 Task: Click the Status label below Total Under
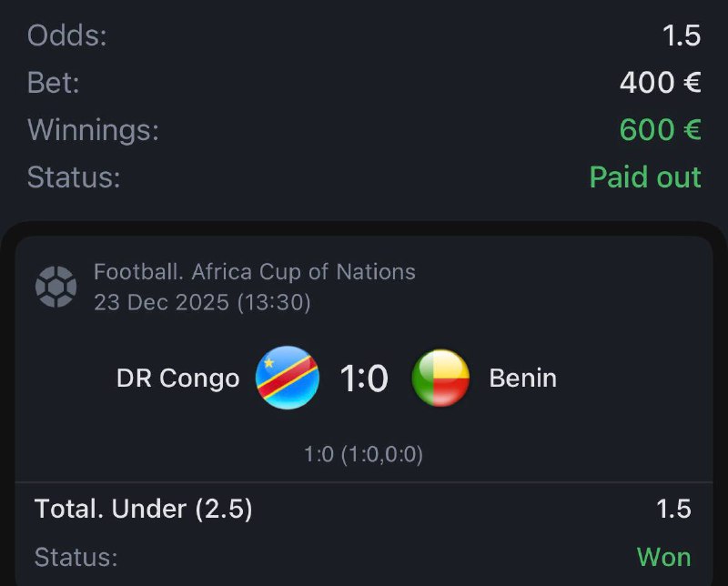[x=76, y=556]
